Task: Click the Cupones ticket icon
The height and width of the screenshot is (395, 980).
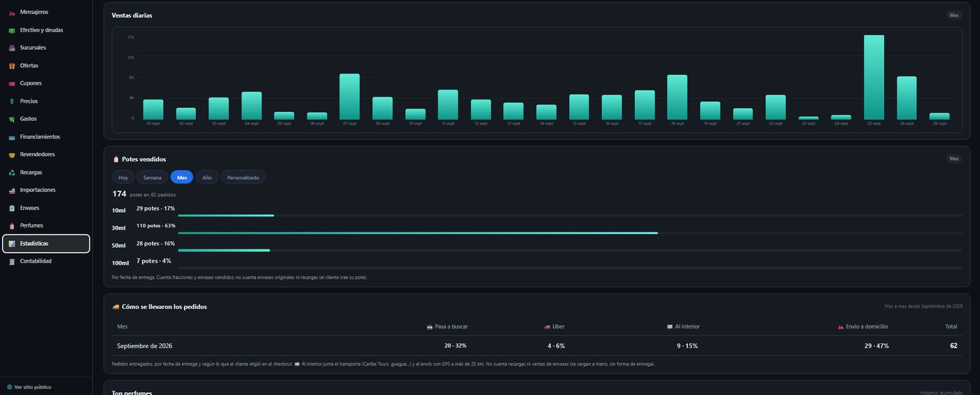Action: (x=12, y=83)
